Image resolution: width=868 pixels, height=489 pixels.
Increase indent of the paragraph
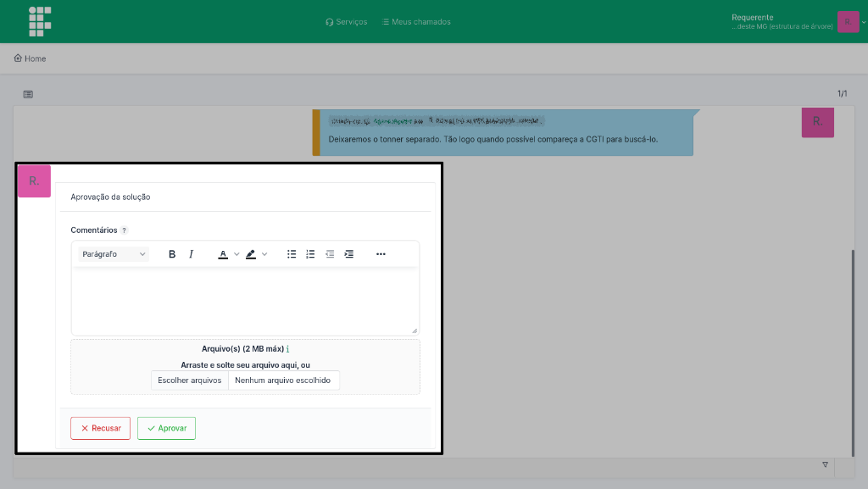348,254
